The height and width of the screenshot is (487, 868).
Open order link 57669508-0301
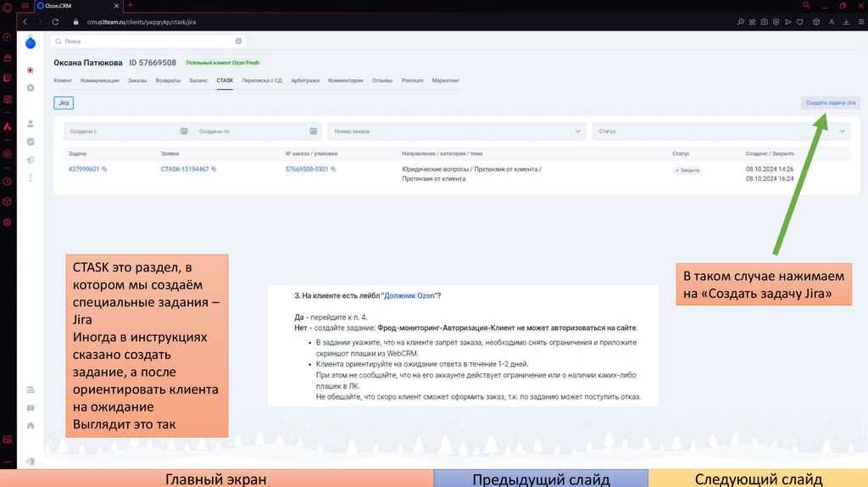point(307,169)
